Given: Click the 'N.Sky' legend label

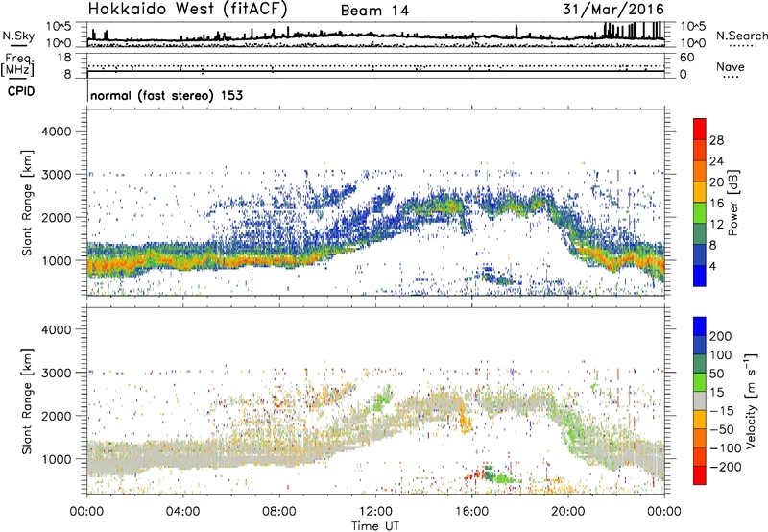Looking at the screenshot, I should (18, 36).
